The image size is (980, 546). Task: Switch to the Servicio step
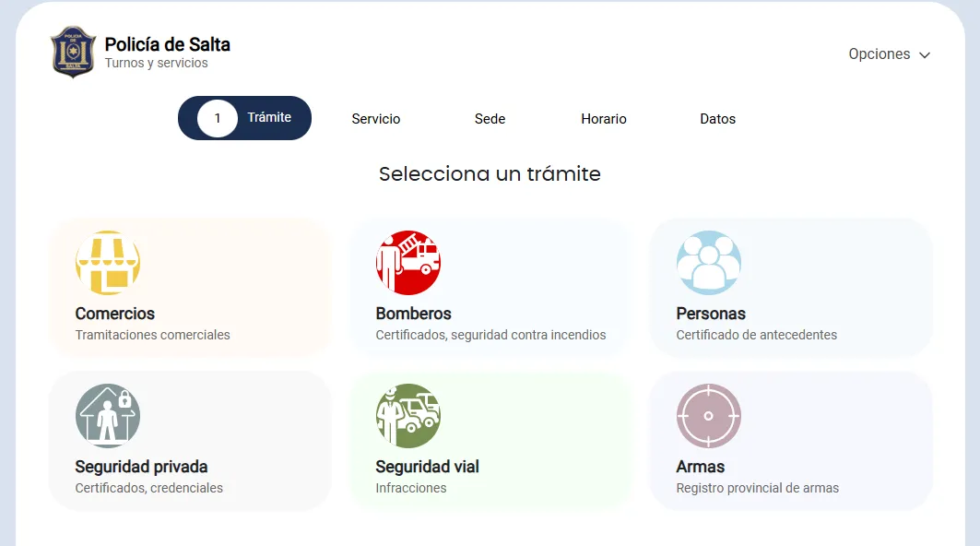374,118
